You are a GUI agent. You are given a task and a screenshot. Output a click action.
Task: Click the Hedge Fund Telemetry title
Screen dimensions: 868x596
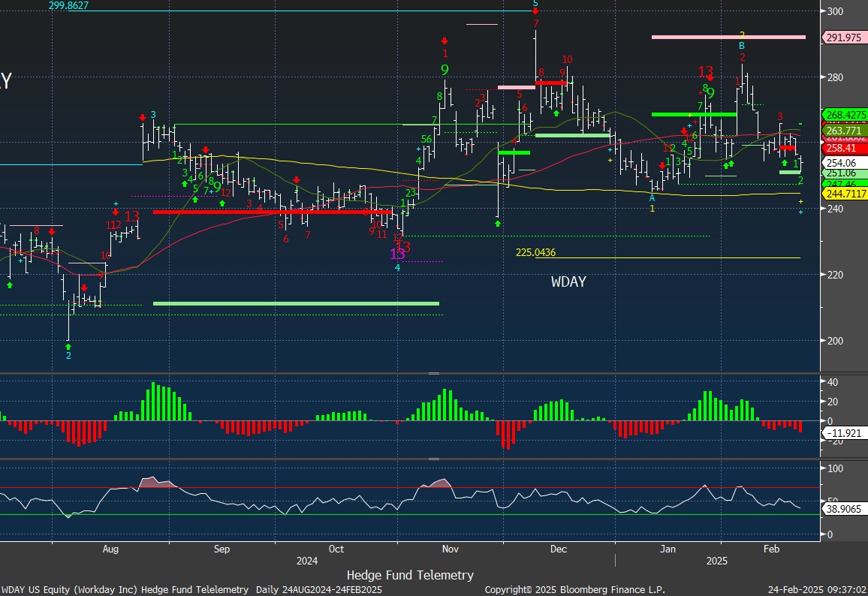point(410,575)
